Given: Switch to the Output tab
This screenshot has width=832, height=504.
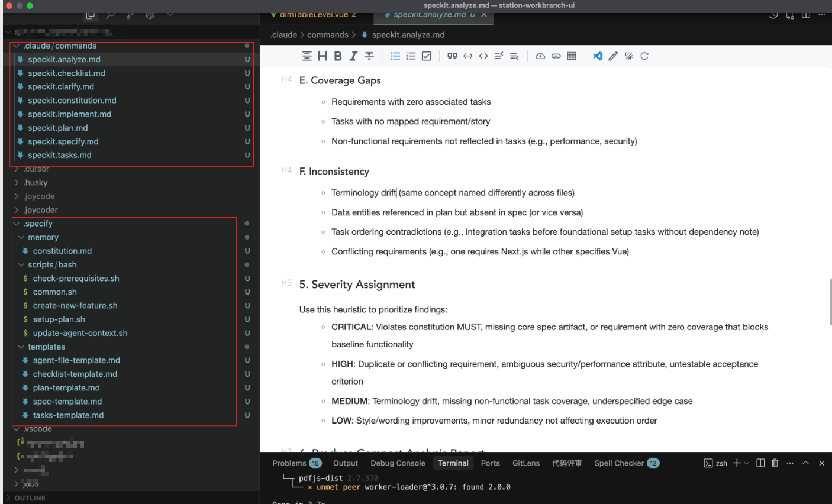Looking at the screenshot, I should coord(346,463).
